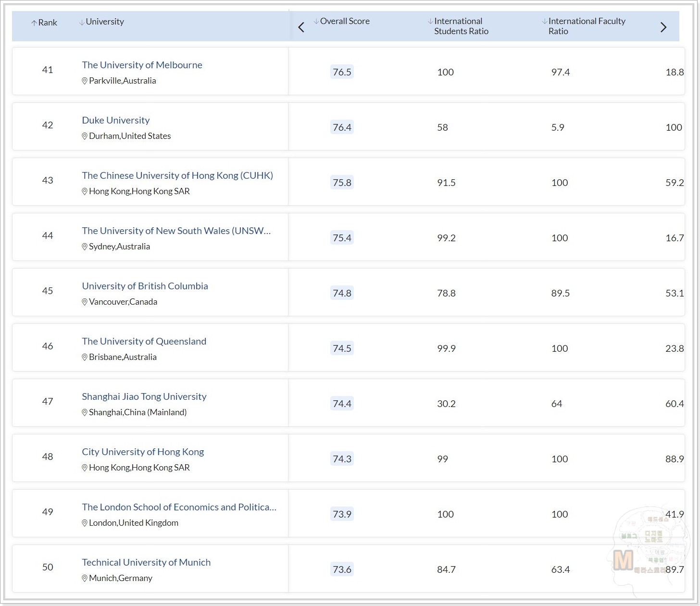This screenshot has height=606, width=700.
Task: Sort by the Overall Score column header
Action: (341, 21)
